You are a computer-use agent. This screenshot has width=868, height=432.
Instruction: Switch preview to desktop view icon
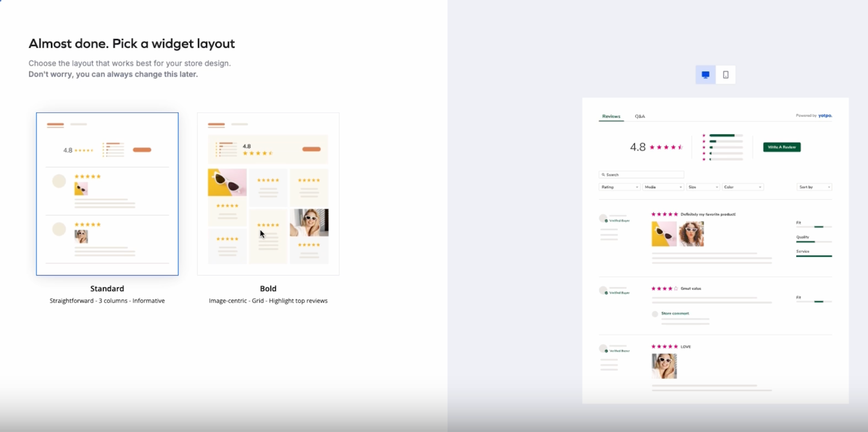(x=705, y=75)
